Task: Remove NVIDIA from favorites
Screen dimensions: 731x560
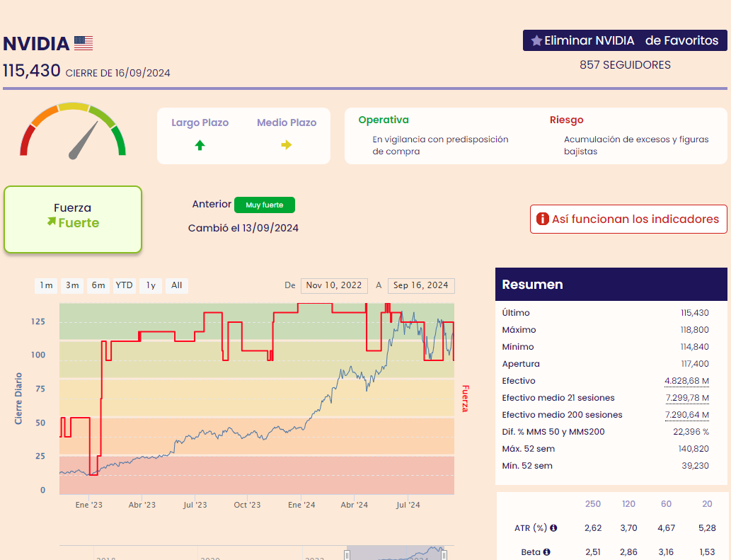Action: pos(625,40)
